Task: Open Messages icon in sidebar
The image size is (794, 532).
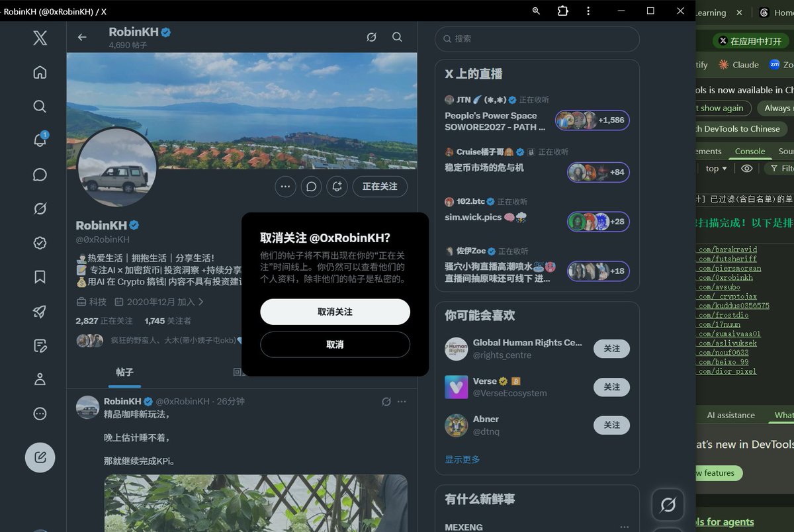Action: click(x=40, y=175)
